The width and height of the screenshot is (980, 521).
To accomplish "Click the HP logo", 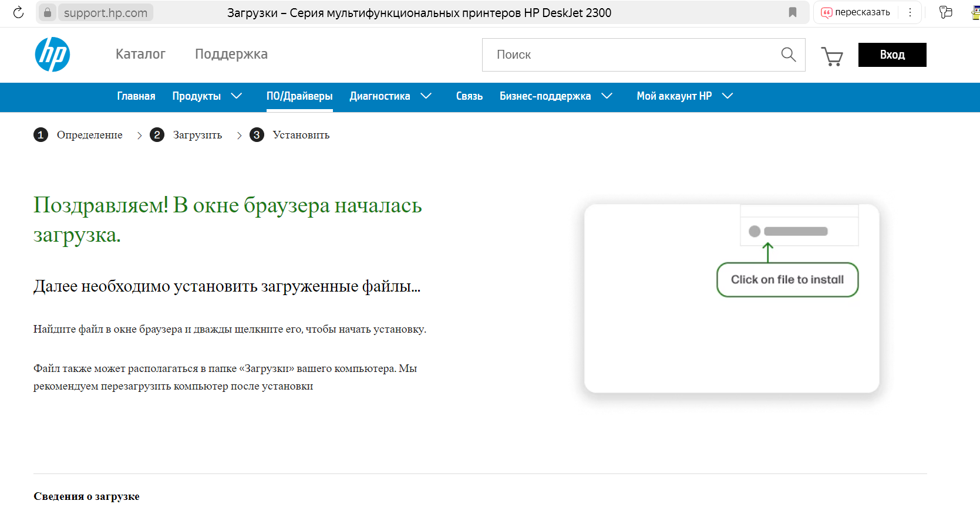I will click(x=52, y=55).
